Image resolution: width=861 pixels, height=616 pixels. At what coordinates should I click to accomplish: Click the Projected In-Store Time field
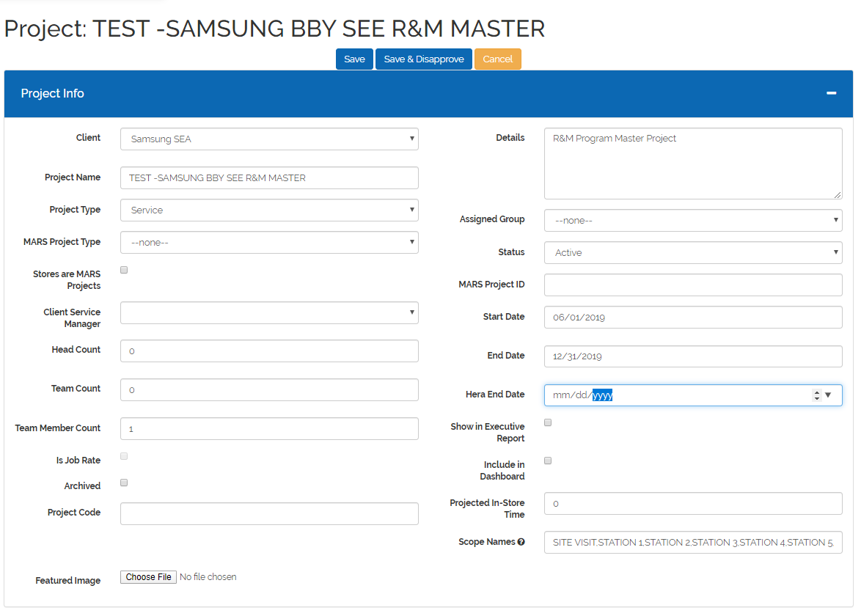[693, 504]
